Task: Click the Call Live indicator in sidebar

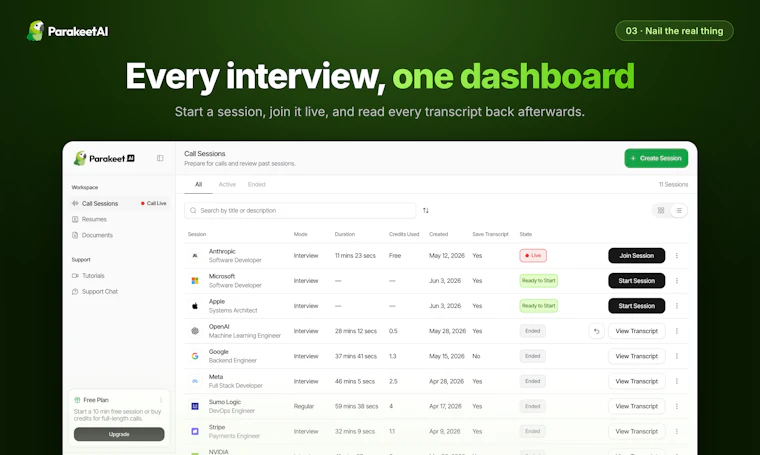Action: 154,204
